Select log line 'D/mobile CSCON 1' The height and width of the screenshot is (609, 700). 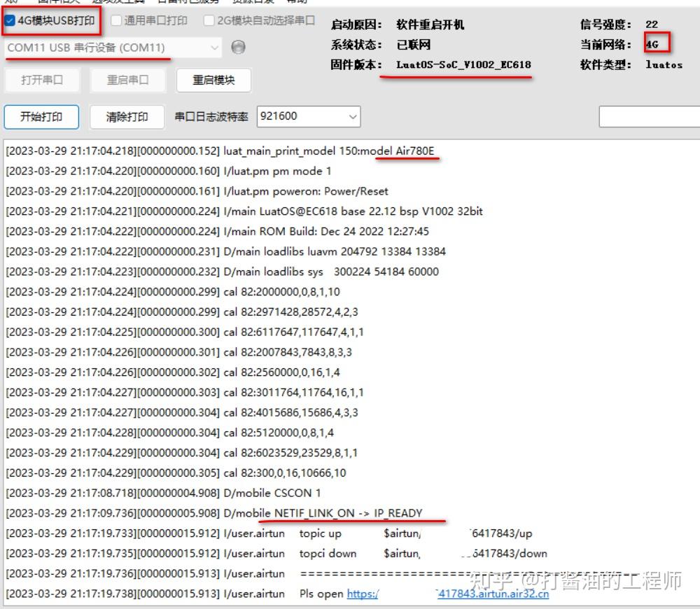[163, 493]
